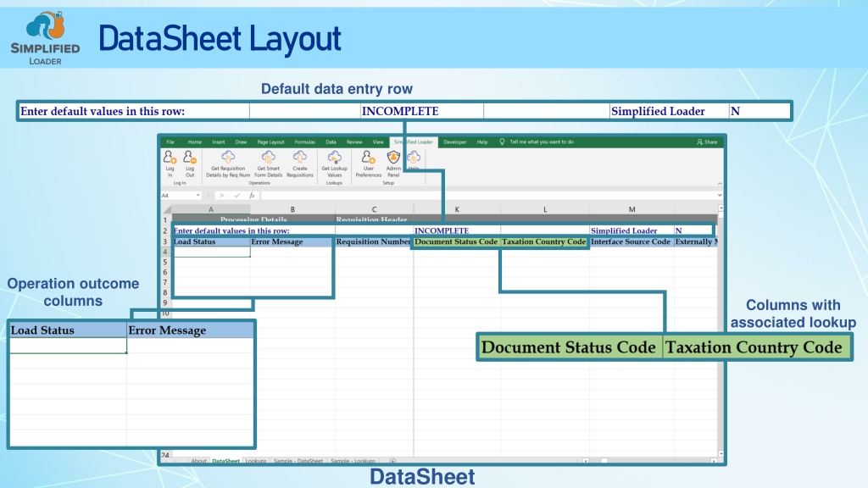Cancel the entry using formula bar X
Image resolution: width=868 pixels, height=488 pixels.
tap(222, 196)
